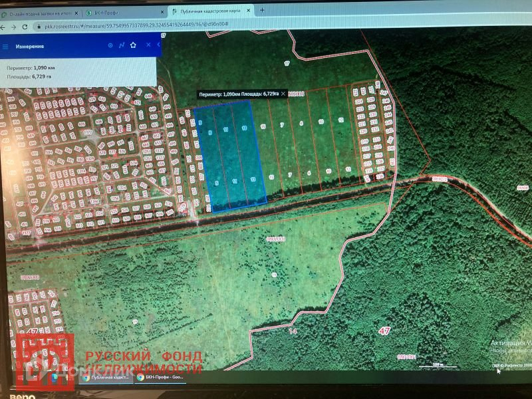Click the large 47 region label

[384, 331]
